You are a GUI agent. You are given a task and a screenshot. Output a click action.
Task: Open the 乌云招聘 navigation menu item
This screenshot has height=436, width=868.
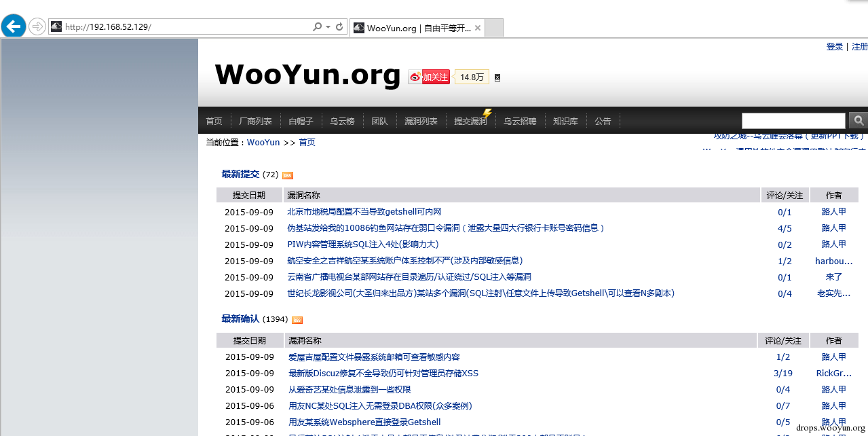520,121
